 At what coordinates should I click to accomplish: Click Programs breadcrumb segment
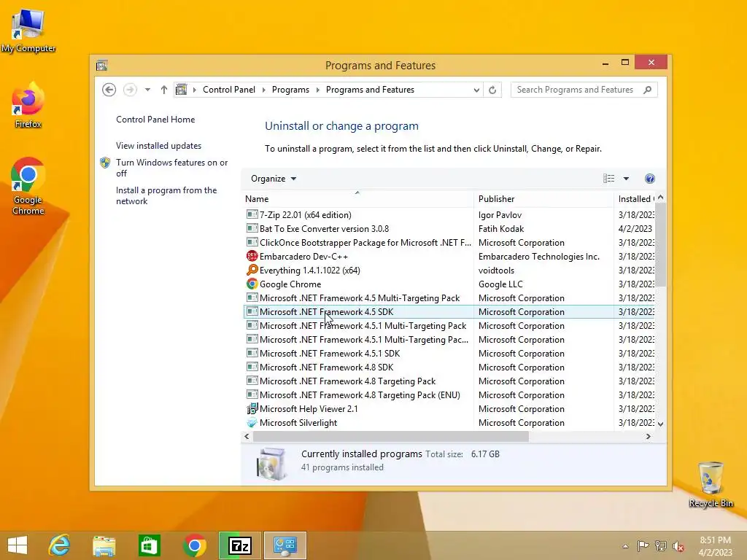[290, 90]
